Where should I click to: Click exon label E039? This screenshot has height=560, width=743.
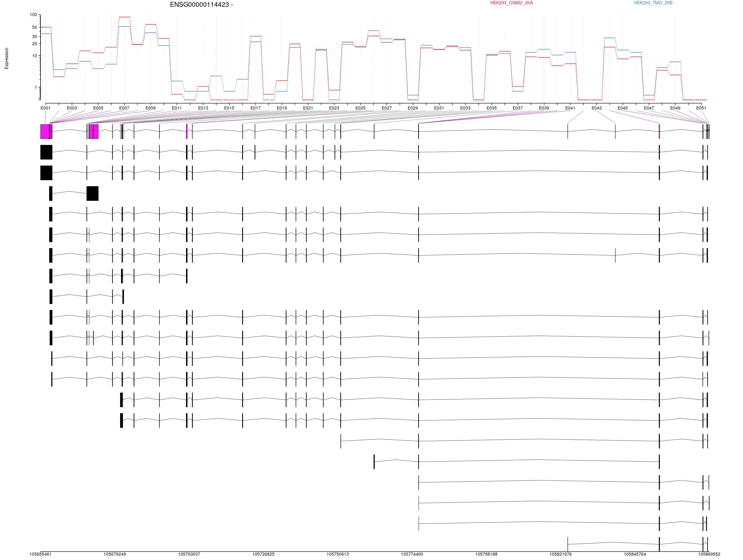[x=544, y=108]
